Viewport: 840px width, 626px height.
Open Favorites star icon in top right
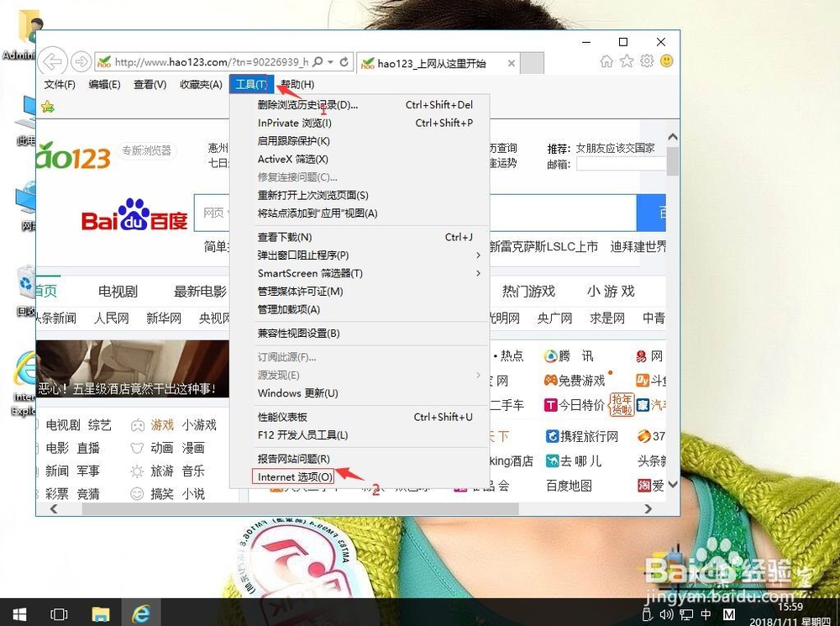point(627,61)
